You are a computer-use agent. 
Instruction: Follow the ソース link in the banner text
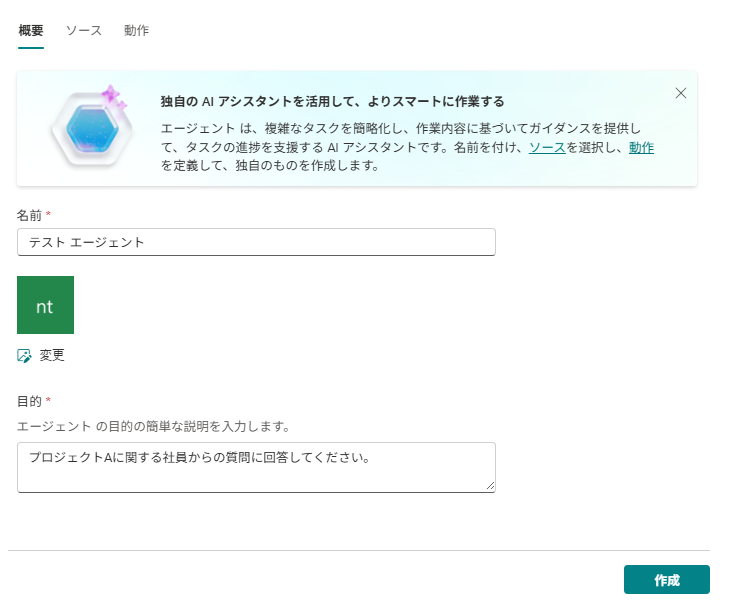pos(547,148)
